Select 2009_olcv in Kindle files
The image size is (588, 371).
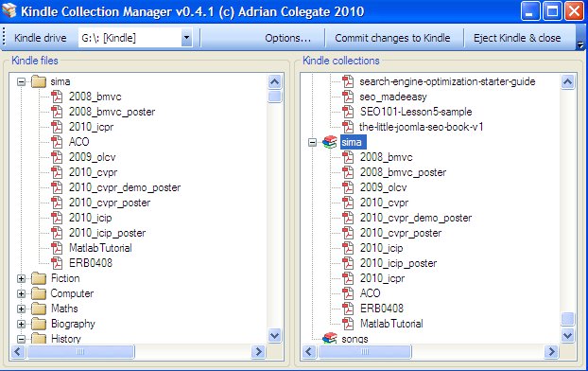click(x=92, y=157)
